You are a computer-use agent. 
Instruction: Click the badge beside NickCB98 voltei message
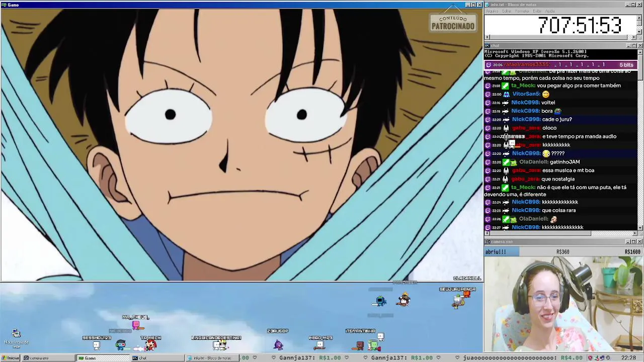pos(505,103)
